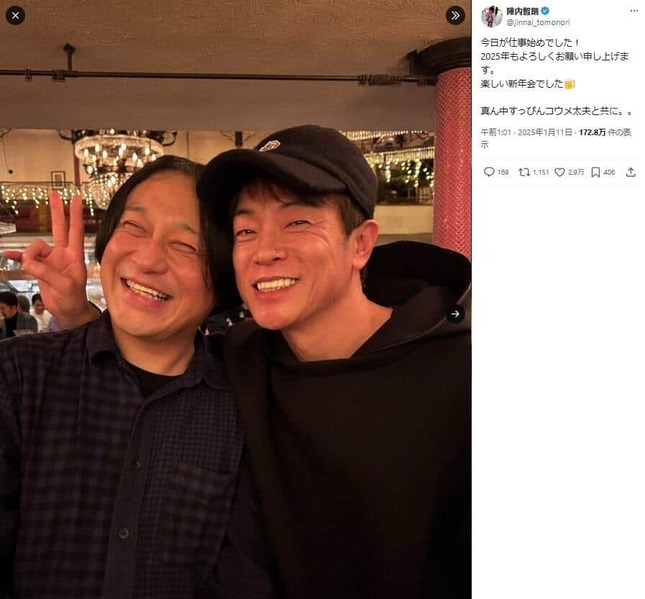645x599 pixels.
Task: Go to the next image with the arrow
Action: coord(455,314)
